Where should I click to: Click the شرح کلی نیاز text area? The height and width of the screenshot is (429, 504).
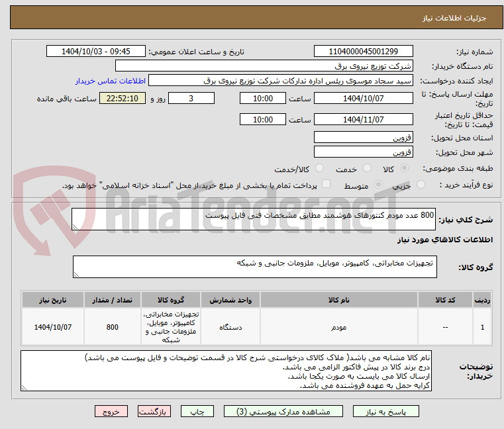253,219
